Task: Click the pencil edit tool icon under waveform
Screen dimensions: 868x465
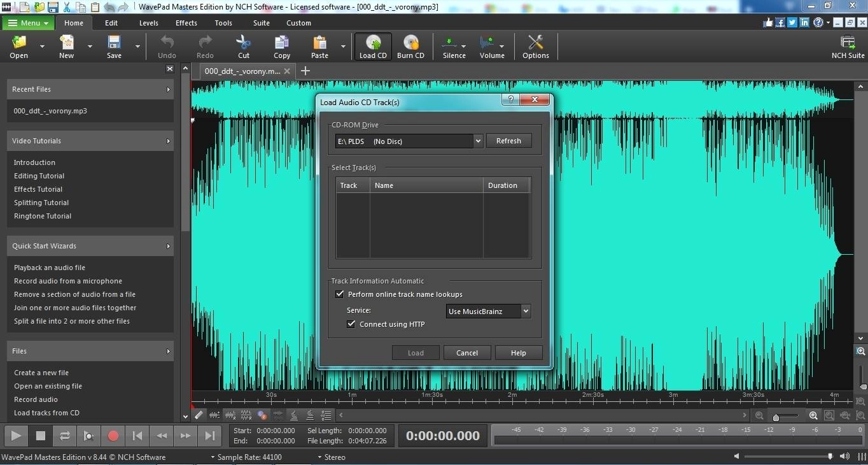Action: click(x=199, y=415)
